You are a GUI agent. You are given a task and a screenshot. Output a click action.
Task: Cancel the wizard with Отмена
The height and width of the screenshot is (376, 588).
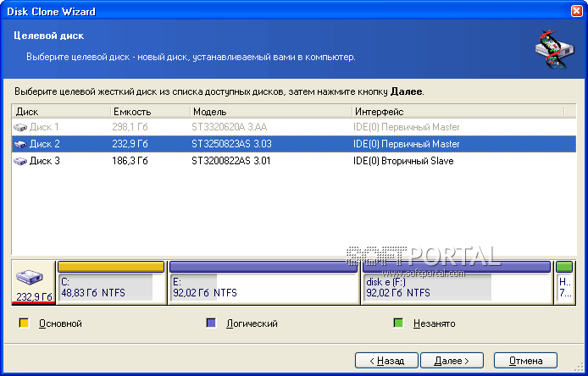(x=525, y=361)
